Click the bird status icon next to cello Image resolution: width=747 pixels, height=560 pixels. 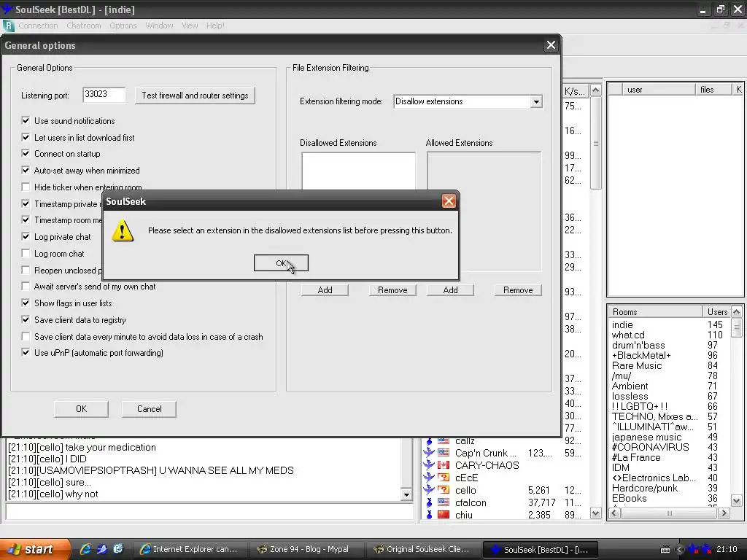point(429,489)
